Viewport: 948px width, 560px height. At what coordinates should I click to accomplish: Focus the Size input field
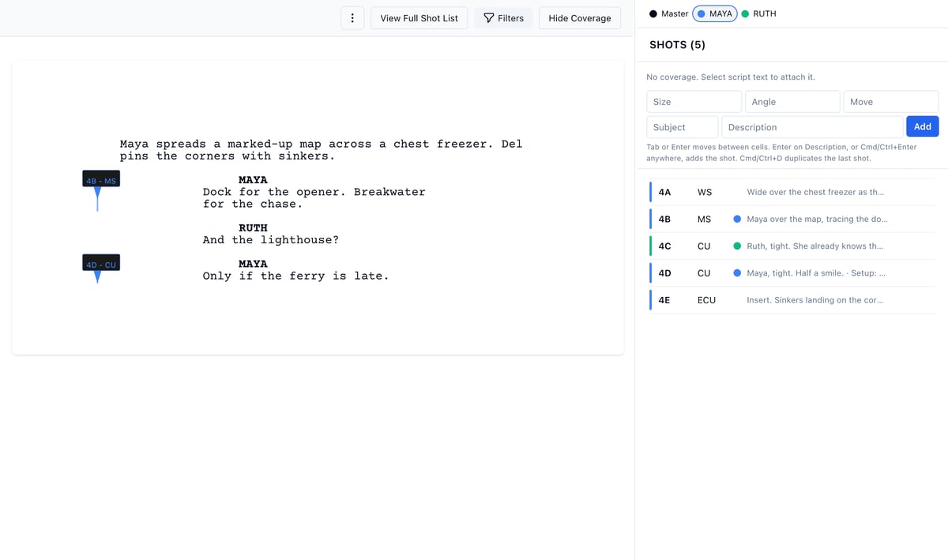pos(694,102)
